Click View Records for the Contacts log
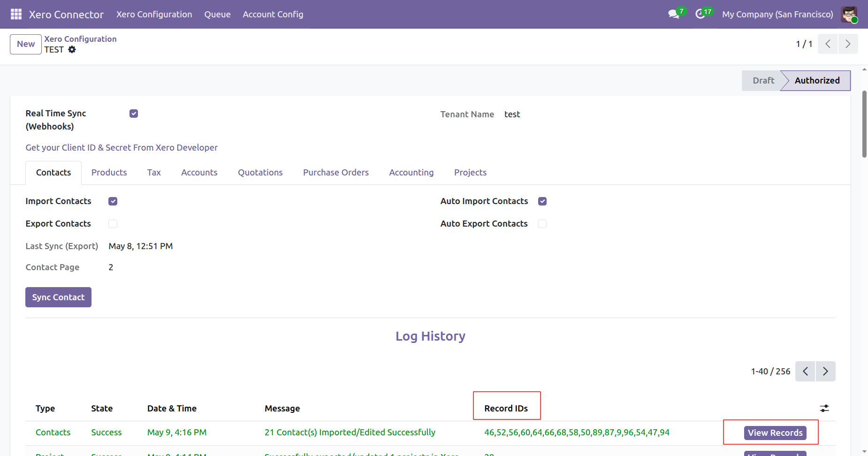The height and width of the screenshot is (456, 868). (775, 433)
